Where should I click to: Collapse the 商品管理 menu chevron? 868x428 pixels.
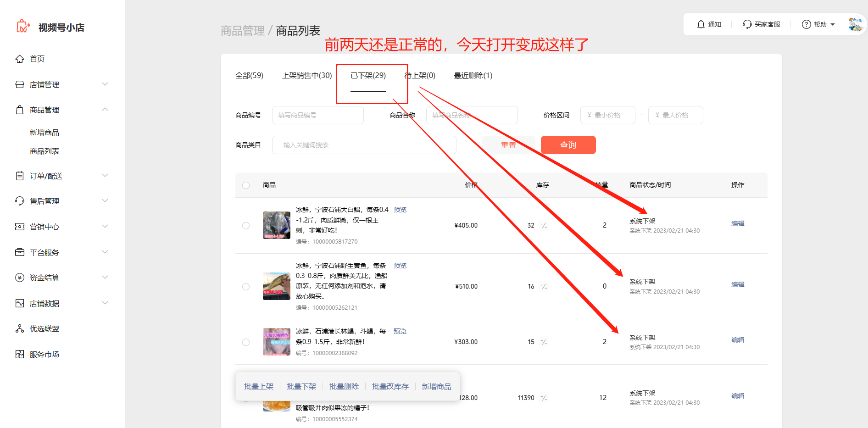(105, 110)
